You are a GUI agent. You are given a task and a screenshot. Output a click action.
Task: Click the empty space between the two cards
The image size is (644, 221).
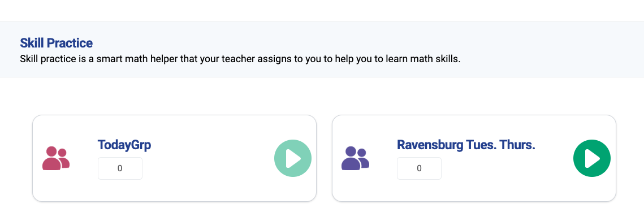pyautogui.click(x=324, y=158)
